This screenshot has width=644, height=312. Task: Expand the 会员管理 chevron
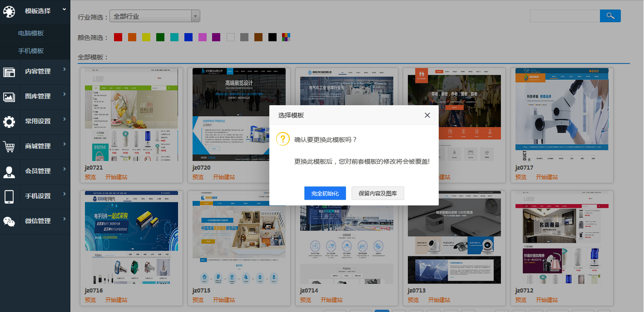click(64, 169)
